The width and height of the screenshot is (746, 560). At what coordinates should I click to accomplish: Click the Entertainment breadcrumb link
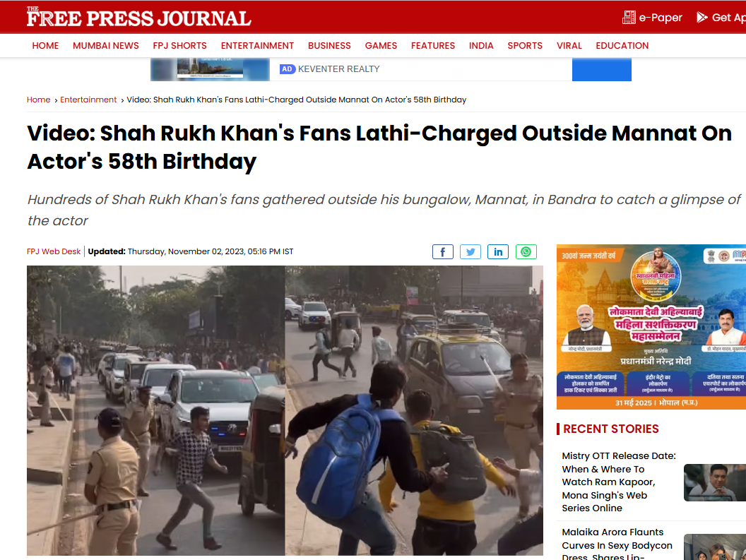pyautogui.click(x=88, y=100)
